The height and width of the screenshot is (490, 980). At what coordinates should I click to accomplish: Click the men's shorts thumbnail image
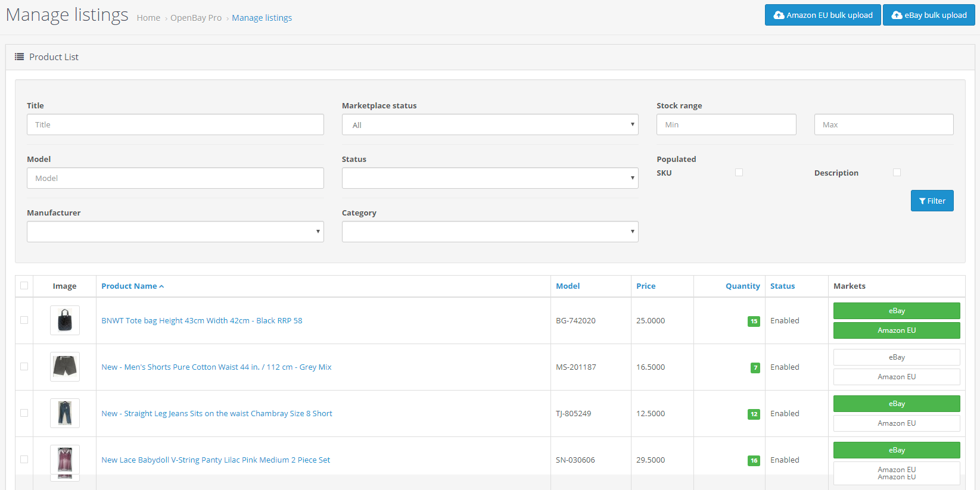(x=65, y=367)
